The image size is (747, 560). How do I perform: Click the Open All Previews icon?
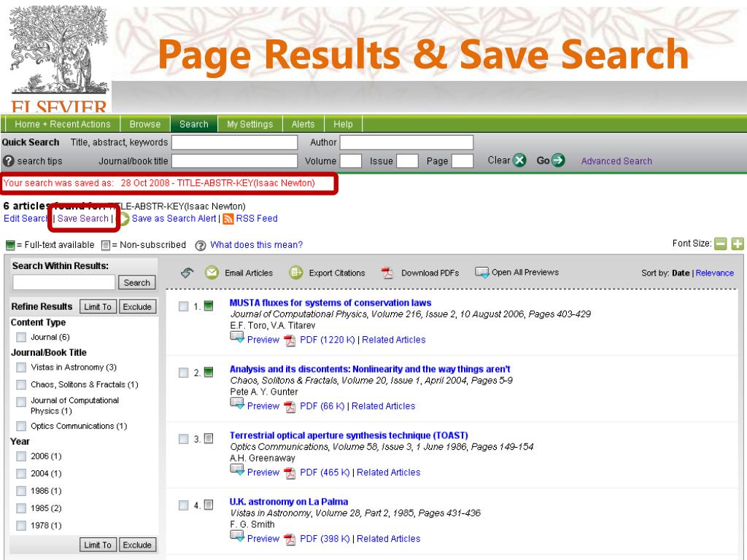pyautogui.click(x=481, y=273)
